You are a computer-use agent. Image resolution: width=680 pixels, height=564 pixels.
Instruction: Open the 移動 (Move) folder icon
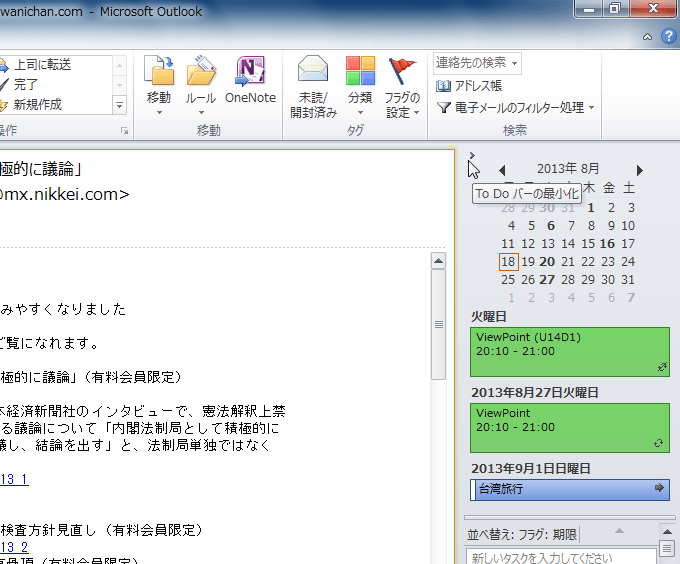159,70
